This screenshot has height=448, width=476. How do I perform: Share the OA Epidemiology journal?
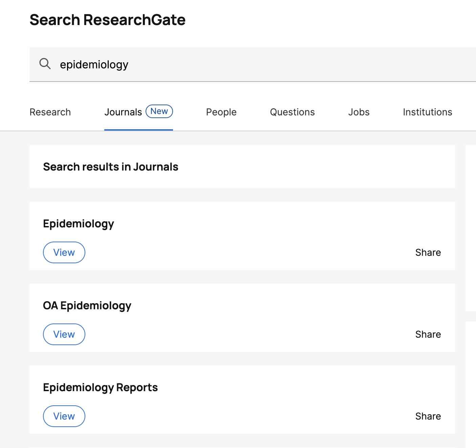pyautogui.click(x=428, y=334)
